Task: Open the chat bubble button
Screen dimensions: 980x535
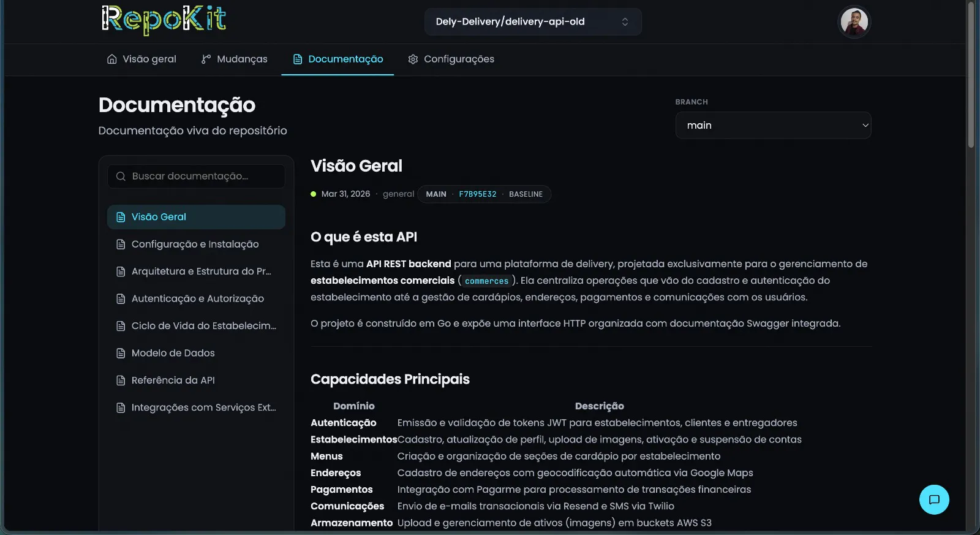Action: click(934, 499)
